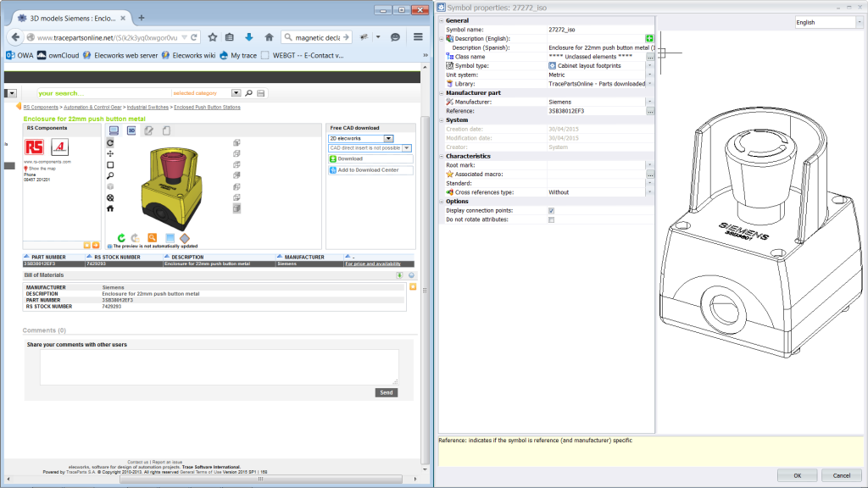Open Elecworks web server bookmark
This screenshot has height=488, width=868.
tap(120, 55)
